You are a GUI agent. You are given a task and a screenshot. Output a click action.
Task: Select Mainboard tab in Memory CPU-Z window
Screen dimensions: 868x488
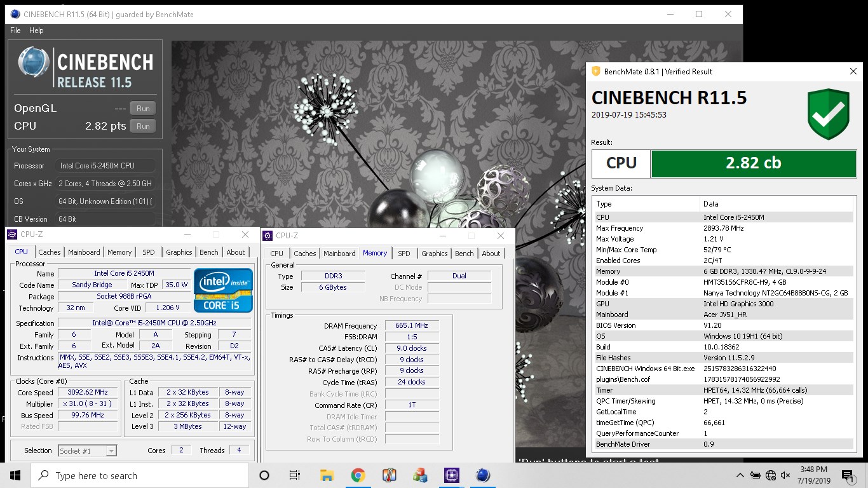339,254
